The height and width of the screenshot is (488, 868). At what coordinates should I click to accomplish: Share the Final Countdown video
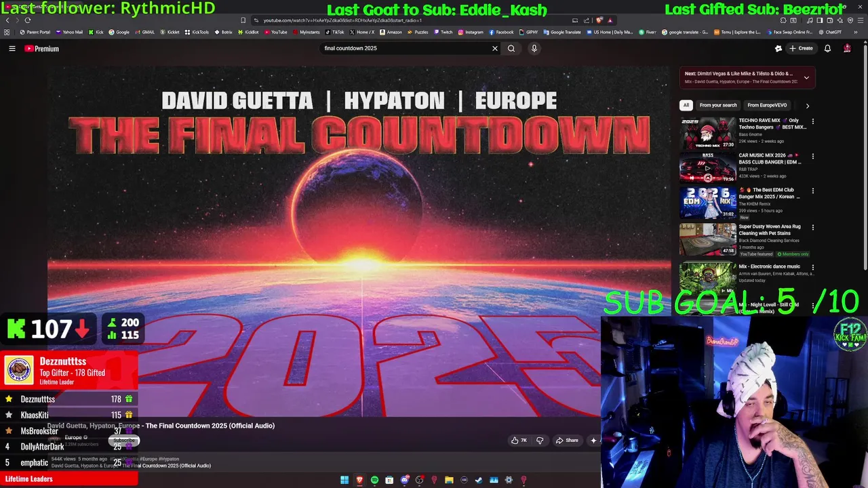point(568,441)
